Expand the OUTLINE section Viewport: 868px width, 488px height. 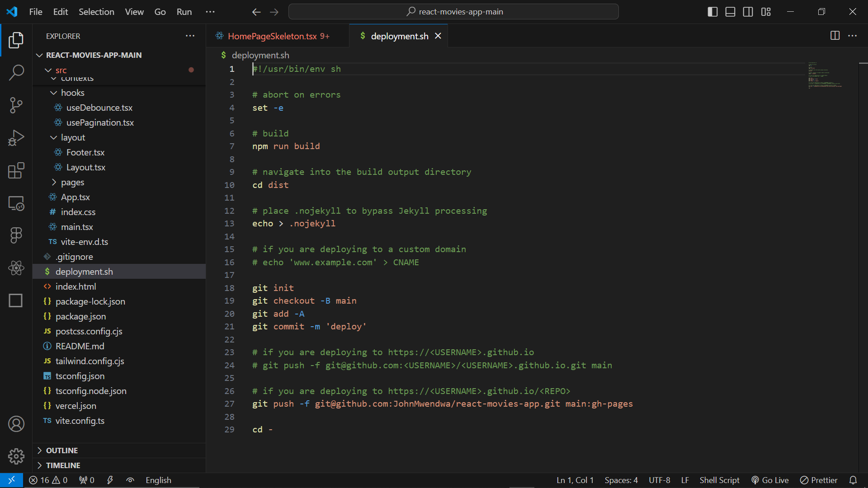[x=62, y=450]
